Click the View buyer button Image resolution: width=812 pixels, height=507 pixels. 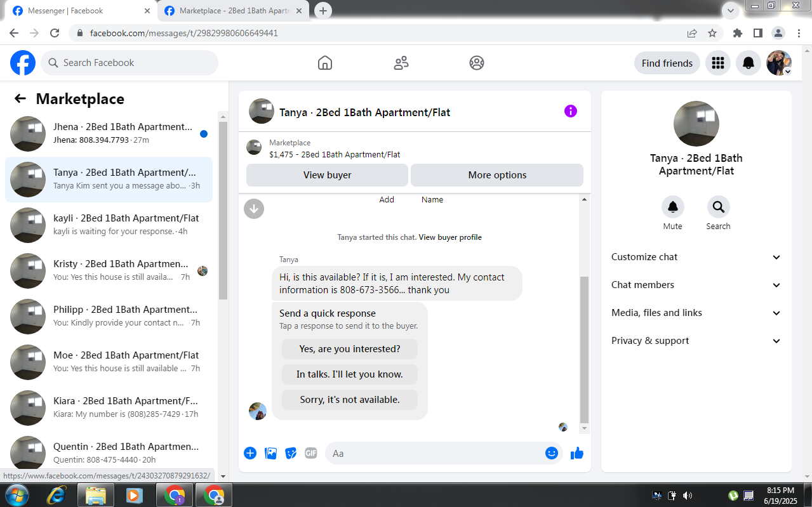[x=327, y=175]
